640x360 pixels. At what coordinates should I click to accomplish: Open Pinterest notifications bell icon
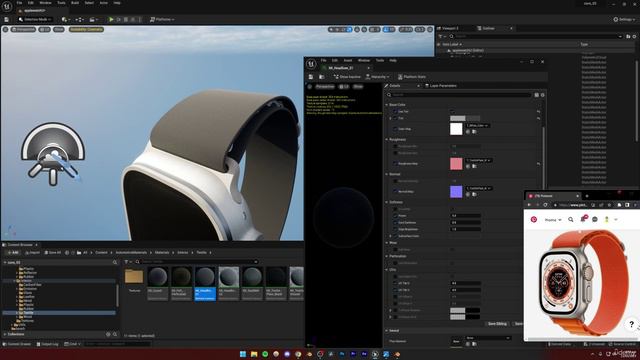[x=583, y=219]
